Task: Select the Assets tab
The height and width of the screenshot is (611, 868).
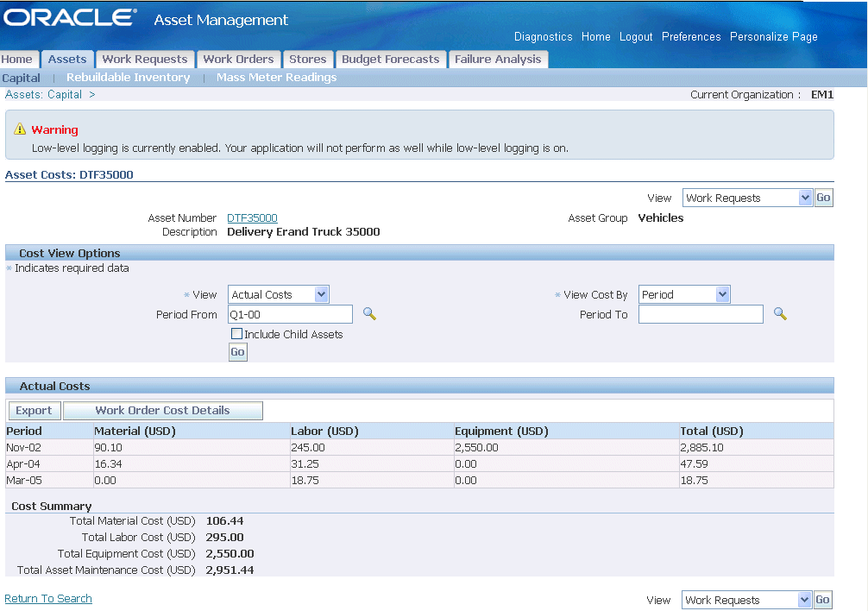Action: pyautogui.click(x=67, y=60)
